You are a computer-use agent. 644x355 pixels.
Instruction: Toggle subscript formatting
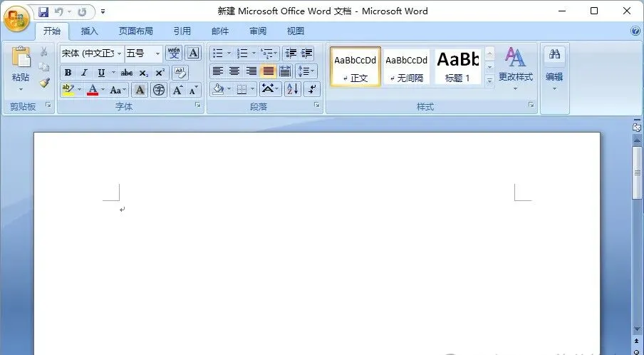point(143,73)
